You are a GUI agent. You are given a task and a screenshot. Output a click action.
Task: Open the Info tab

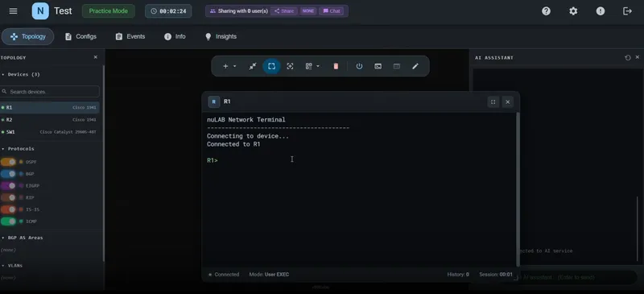tap(175, 36)
